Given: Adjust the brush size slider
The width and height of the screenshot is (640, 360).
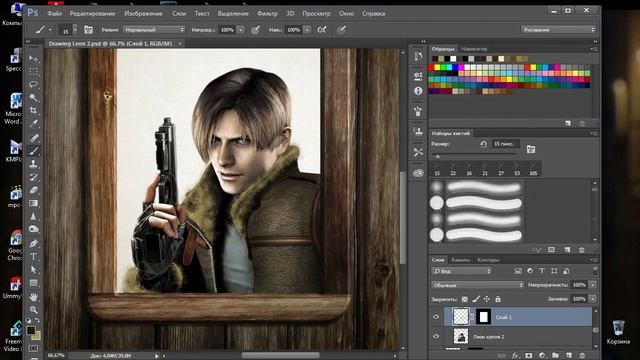Looking at the screenshot, I should click(x=438, y=156).
